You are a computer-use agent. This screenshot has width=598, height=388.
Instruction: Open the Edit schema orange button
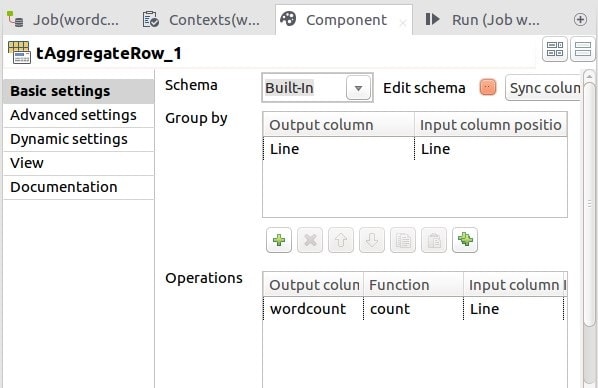[488, 87]
